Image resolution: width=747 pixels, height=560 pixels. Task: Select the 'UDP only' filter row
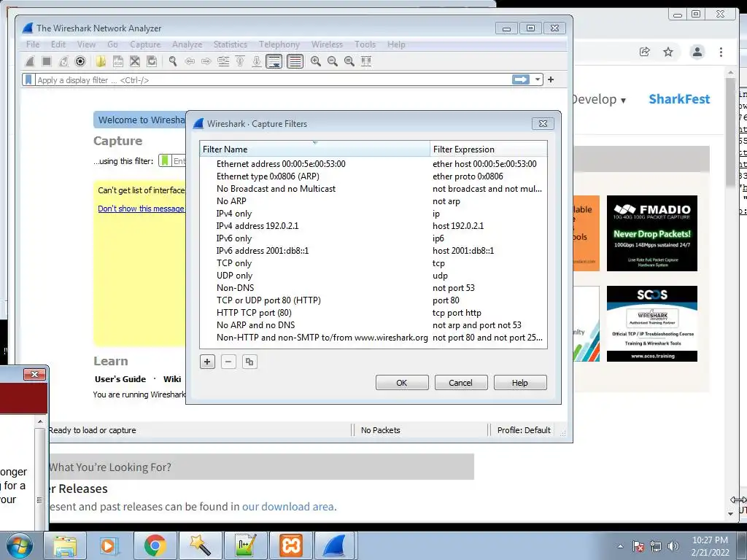click(x=373, y=275)
